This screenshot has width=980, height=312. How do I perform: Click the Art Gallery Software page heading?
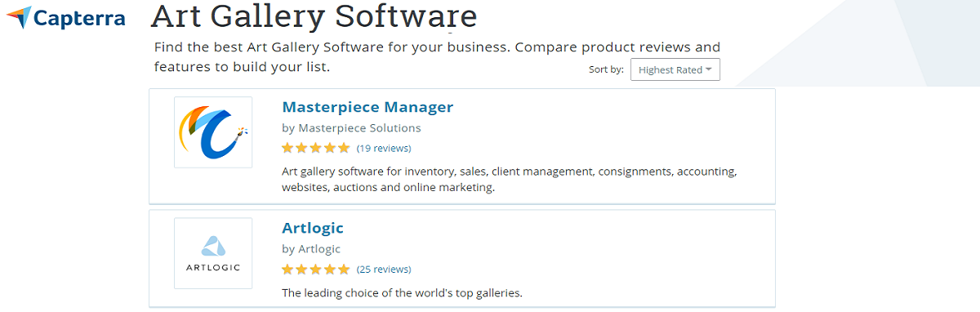[x=314, y=16]
